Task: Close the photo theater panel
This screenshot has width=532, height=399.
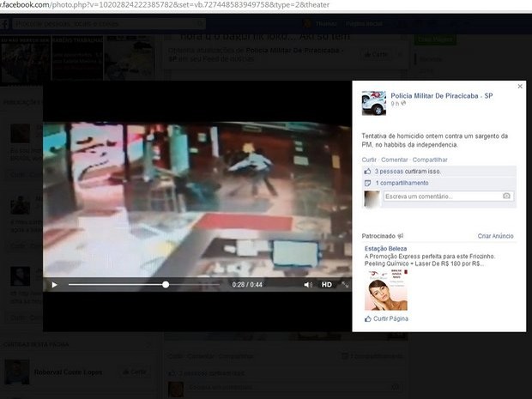Action: point(519,87)
